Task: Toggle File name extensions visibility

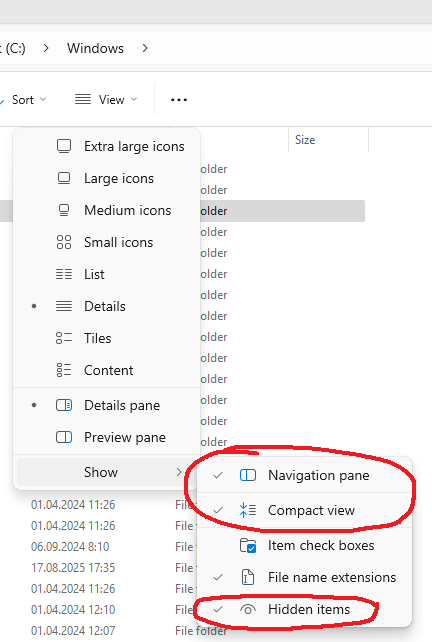Action: point(305,577)
